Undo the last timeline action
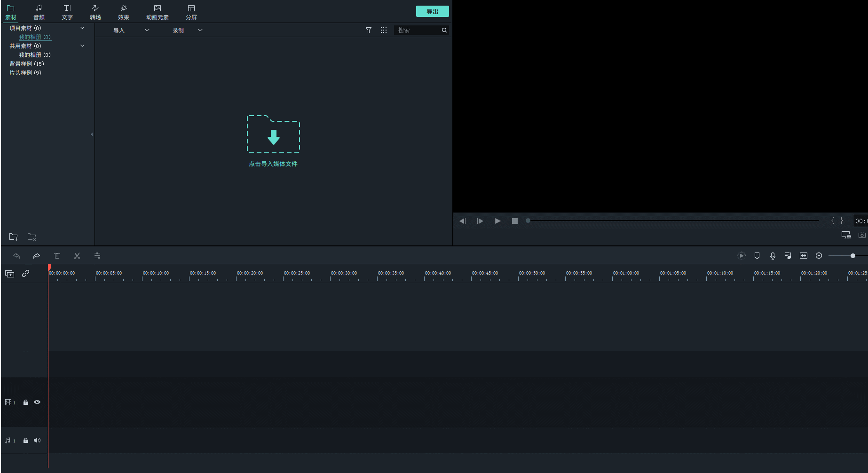This screenshot has width=868, height=473. point(16,256)
